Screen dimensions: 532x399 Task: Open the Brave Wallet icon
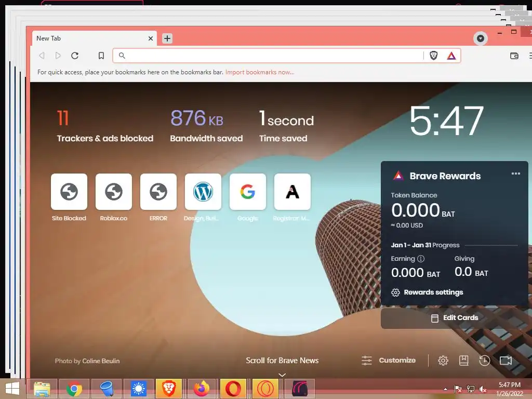tap(514, 56)
